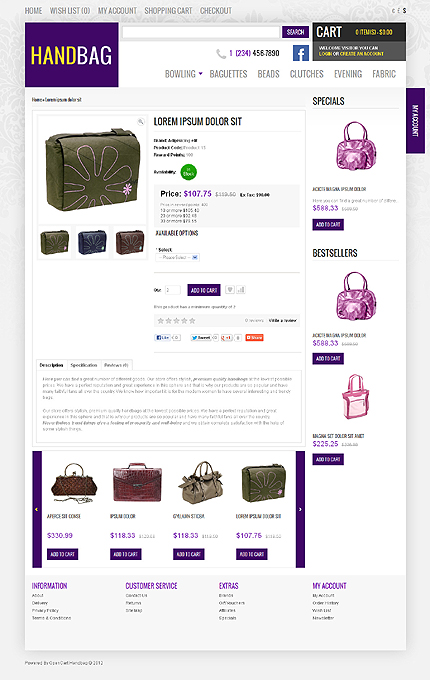Click the Google +1 share button
The width and height of the screenshot is (430, 680).
(x=227, y=337)
